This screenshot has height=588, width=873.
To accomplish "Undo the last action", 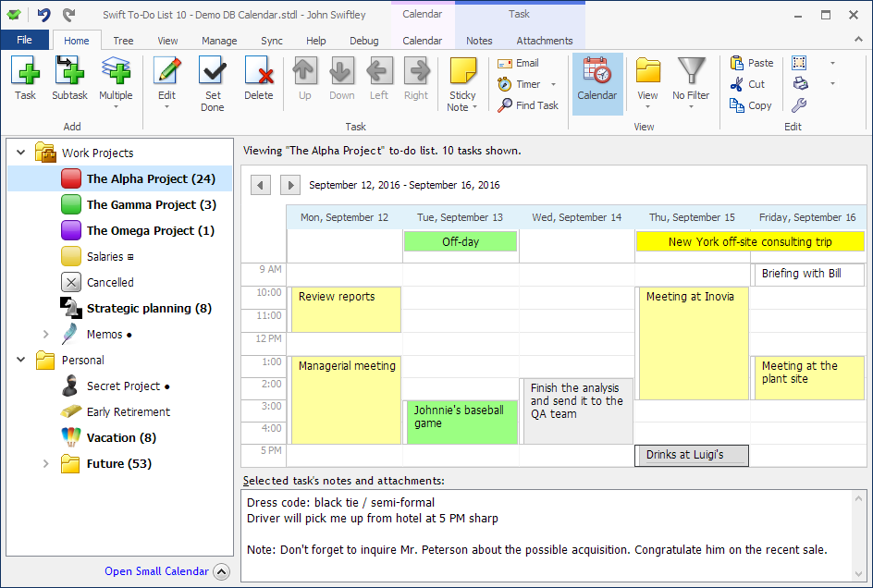I will tap(43, 15).
